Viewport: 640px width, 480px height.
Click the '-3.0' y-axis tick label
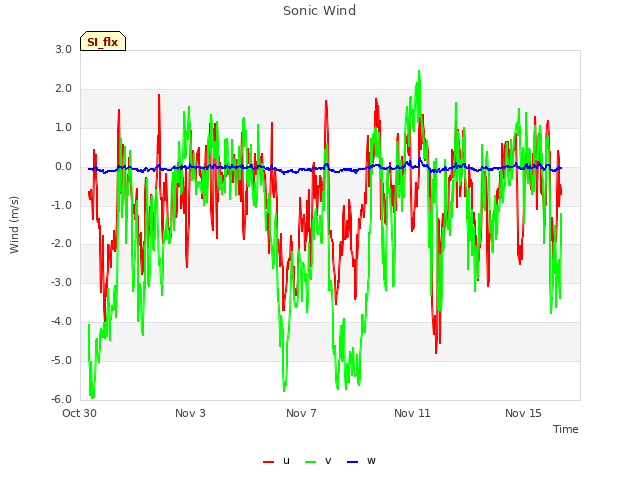[62, 282]
